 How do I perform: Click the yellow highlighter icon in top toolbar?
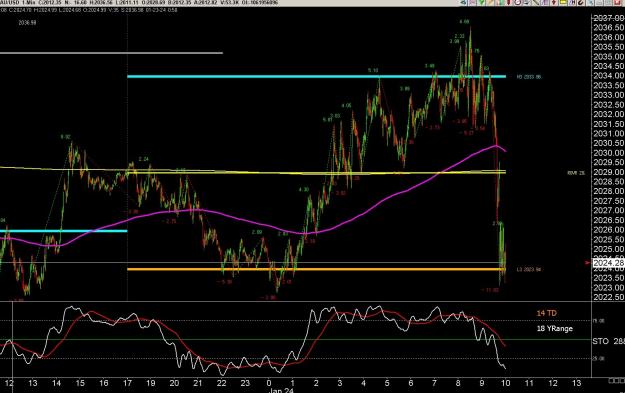coord(563,2)
